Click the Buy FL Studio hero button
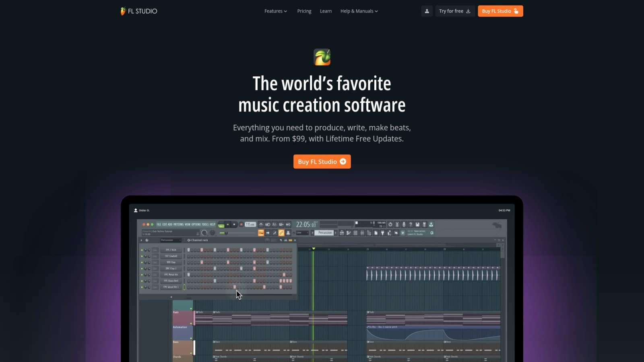The height and width of the screenshot is (362, 644). pyautogui.click(x=322, y=162)
